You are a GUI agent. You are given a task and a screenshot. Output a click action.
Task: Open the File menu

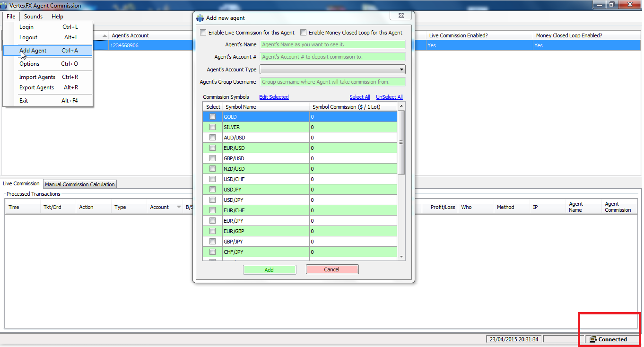click(11, 17)
